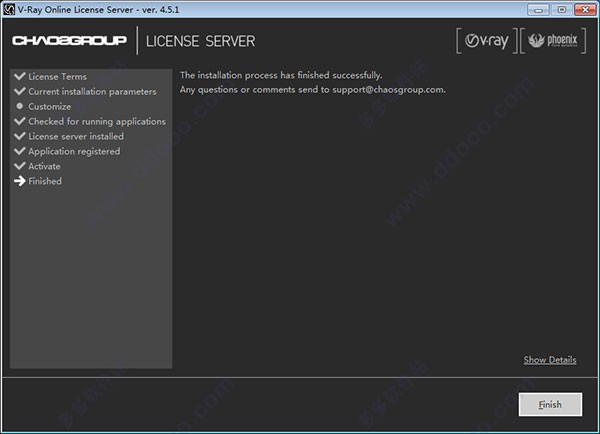600x434 pixels.
Task: Click the Chaosgroup logo
Action: tap(70, 42)
